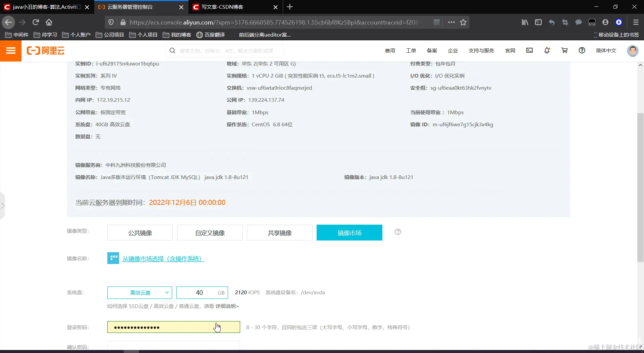Open 移动设备上的书签 bookmarks folder
The width and height of the screenshot is (644, 353).
coord(616,35)
